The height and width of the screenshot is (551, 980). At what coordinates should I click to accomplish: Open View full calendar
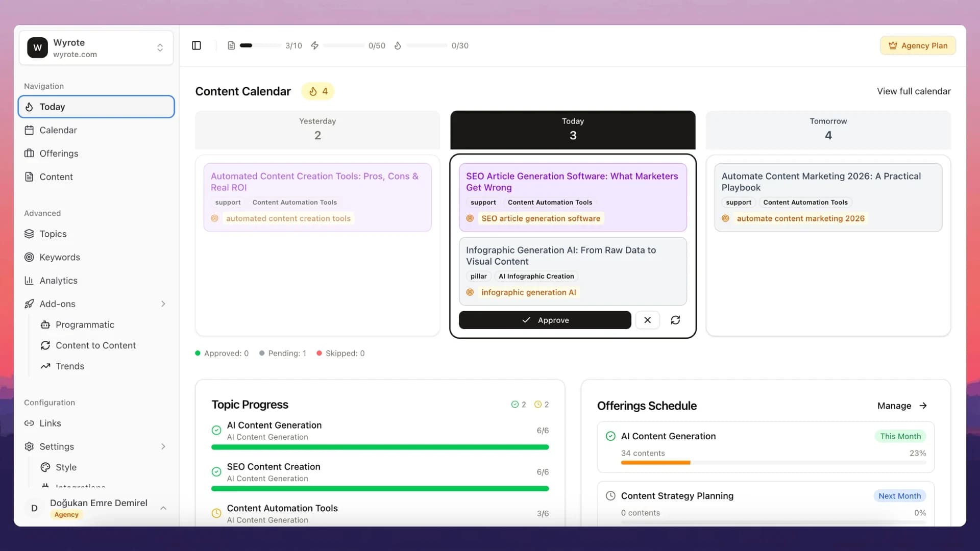click(914, 91)
